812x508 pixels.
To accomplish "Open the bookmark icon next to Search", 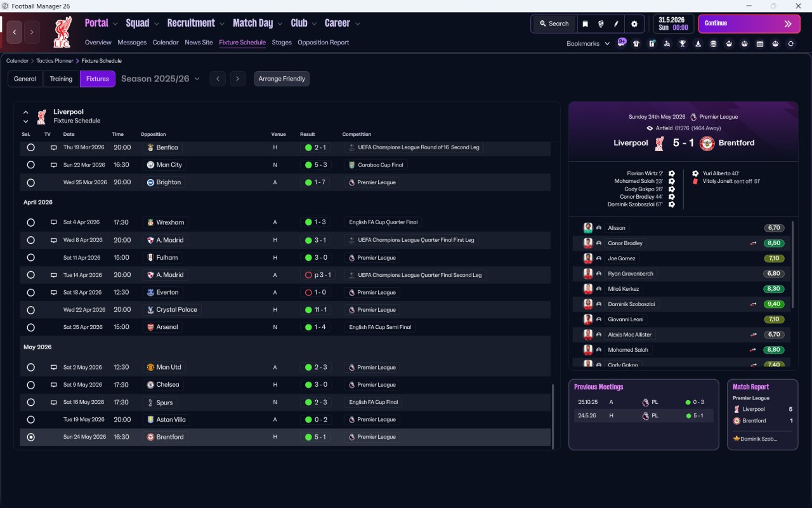I will coord(586,23).
